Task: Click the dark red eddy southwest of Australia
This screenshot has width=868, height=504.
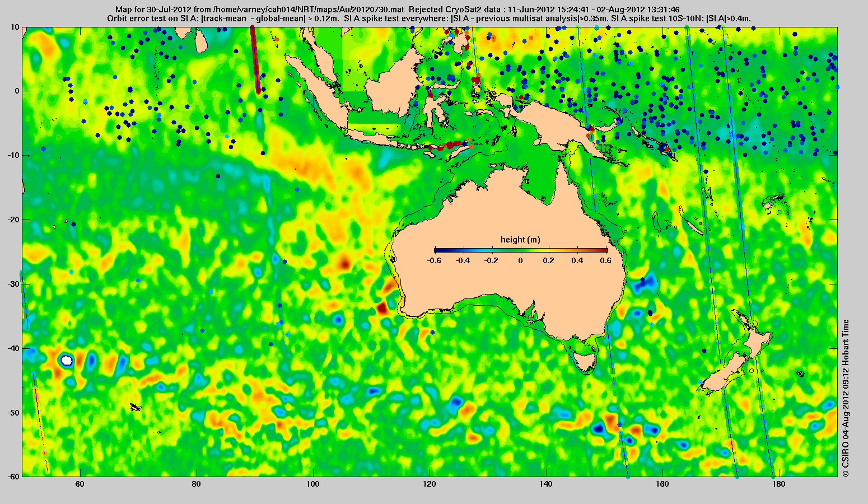Action: pos(382,307)
